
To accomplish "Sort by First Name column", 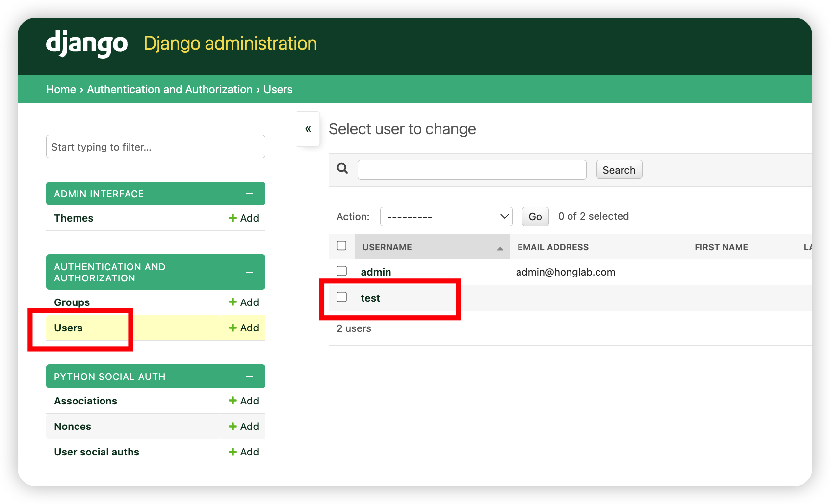I will click(721, 247).
